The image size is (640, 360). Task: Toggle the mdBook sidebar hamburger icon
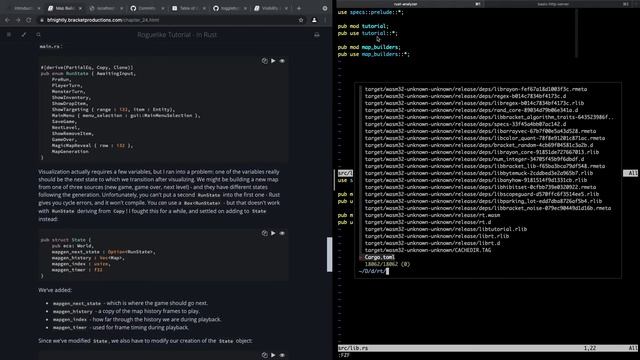(9, 35)
